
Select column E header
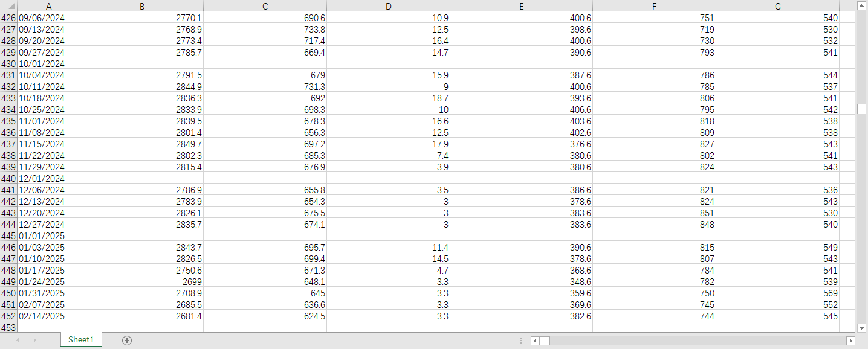(x=521, y=6)
